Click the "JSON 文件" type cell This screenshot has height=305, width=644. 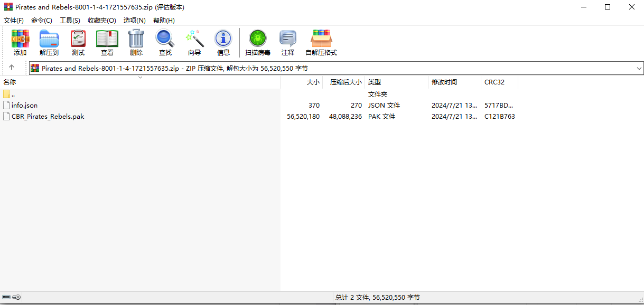pos(384,105)
